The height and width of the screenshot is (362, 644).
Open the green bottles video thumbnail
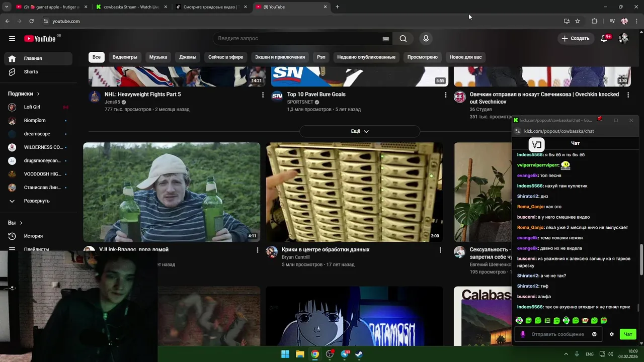click(x=172, y=192)
